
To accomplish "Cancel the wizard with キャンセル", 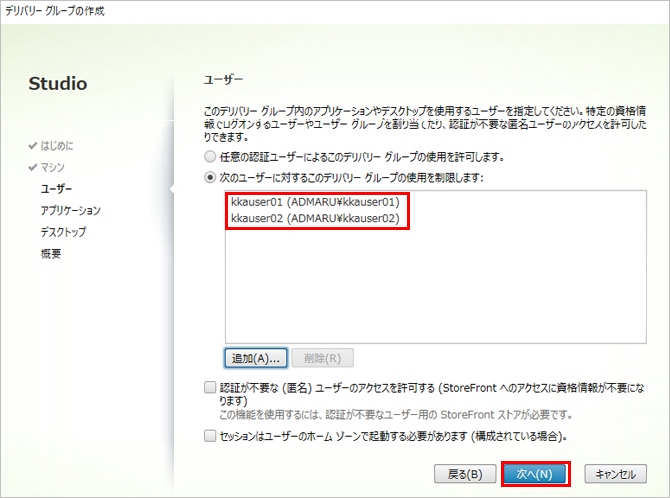I will [x=615, y=473].
